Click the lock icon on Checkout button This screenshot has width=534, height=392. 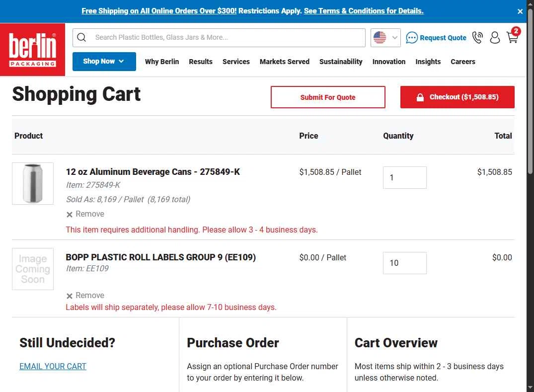click(x=420, y=97)
